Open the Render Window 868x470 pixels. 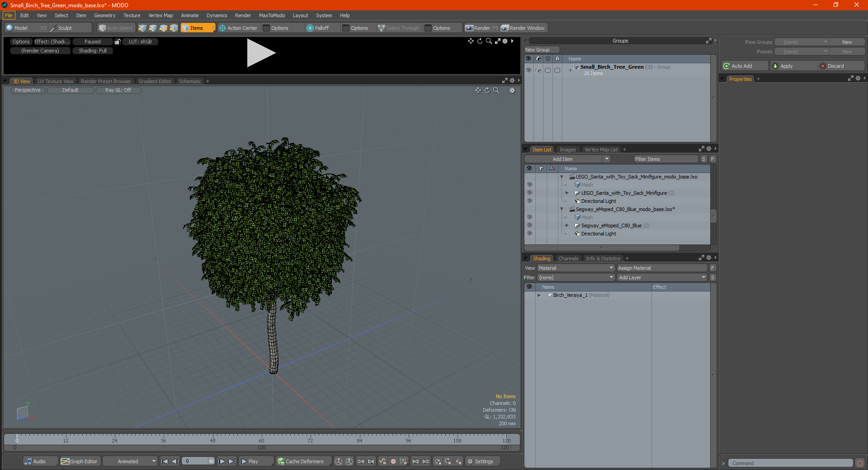point(524,28)
